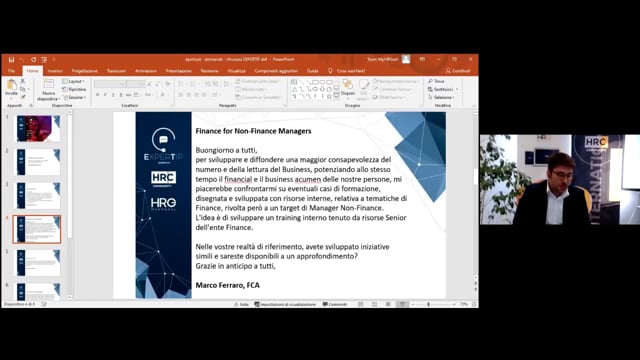The height and width of the screenshot is (360, 640).
Task: Click the Commenti button in status bar
Action: coord(335,304)
